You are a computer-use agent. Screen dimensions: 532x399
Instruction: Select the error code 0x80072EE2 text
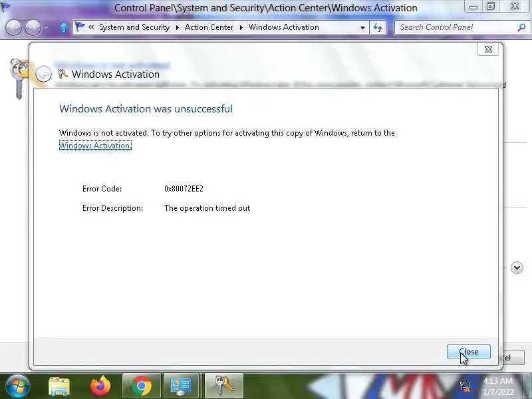click(184, 189)
